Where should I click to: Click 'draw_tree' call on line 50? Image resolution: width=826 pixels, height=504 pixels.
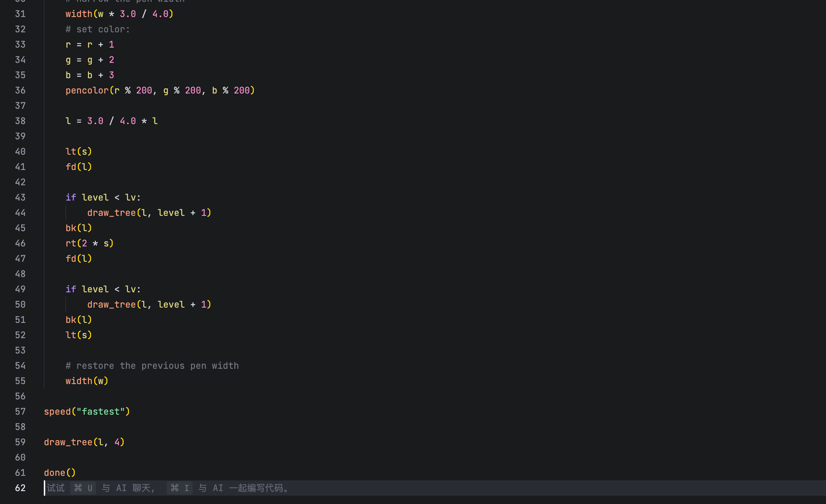[x=111, y=304]
